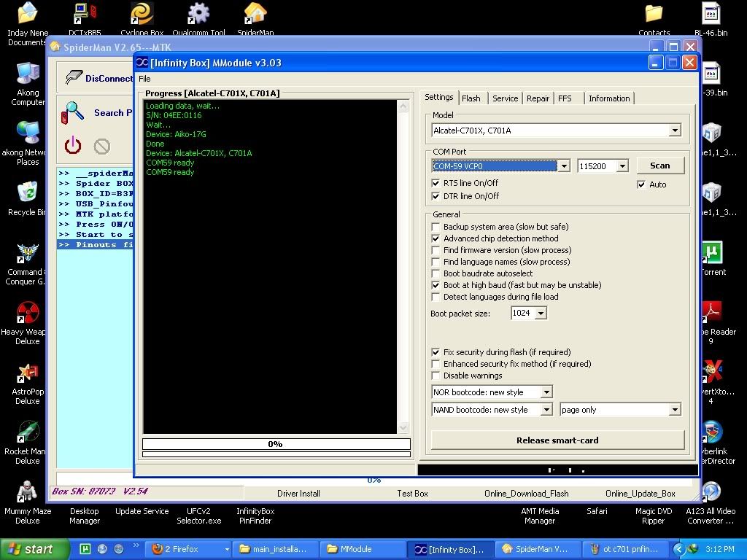Image resolution: width=747 pixels, height=560 pixels.
Task: Click SpiderMan Search magnifier icon
Action: tap(72, 113)
